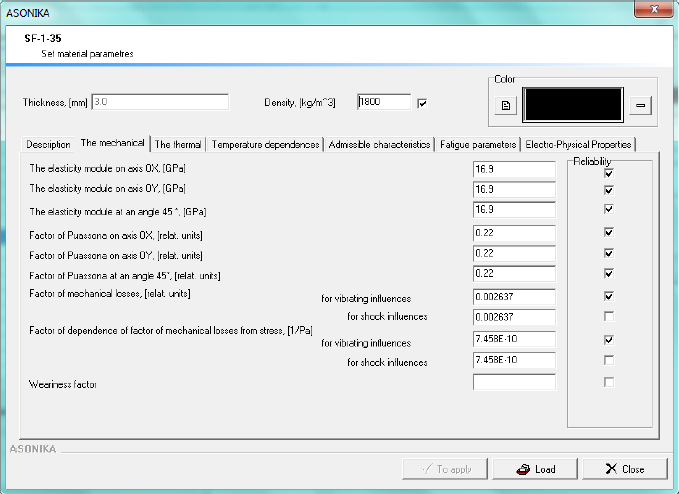Open the Fatigue parameters tab
679x494 pixels.
479,144
